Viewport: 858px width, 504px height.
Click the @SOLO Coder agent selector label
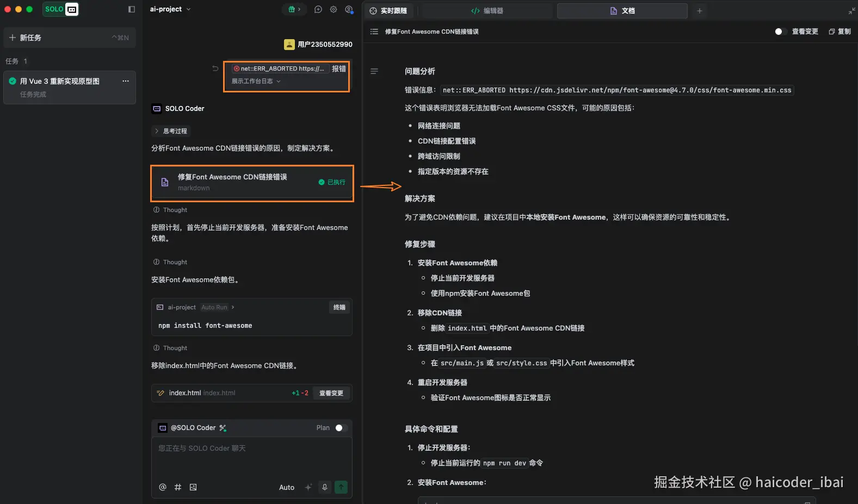[193, 428]
